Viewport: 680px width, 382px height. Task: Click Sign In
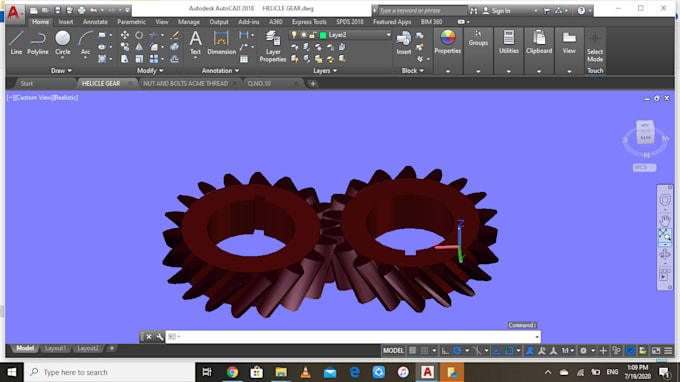point(497,10)
